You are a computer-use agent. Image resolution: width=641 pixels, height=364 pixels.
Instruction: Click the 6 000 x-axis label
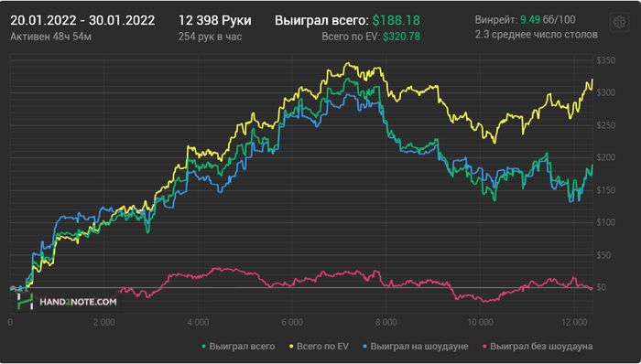coord(292,322)
